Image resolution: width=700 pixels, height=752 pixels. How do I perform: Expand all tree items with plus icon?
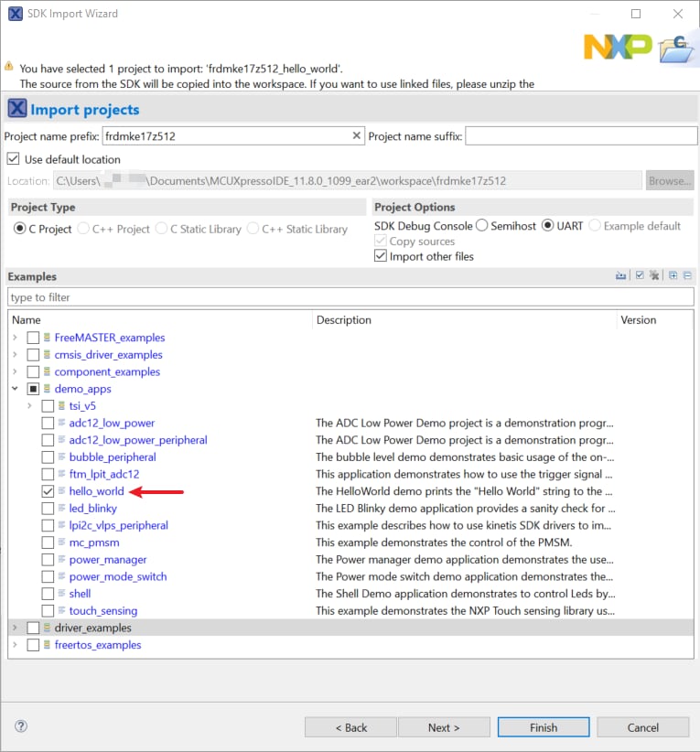point(673,275)
